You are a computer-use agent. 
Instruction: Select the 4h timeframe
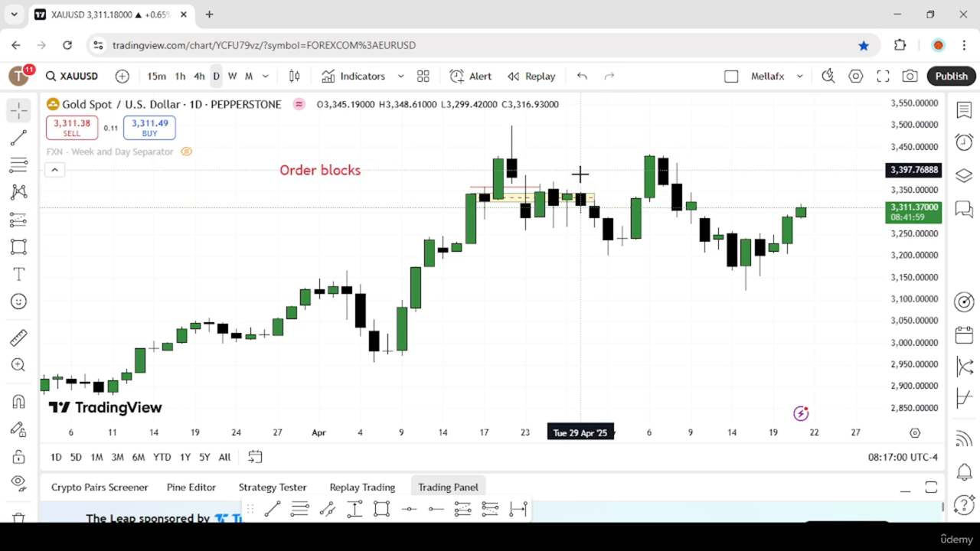pyautogui.click(x=199, y=76)
